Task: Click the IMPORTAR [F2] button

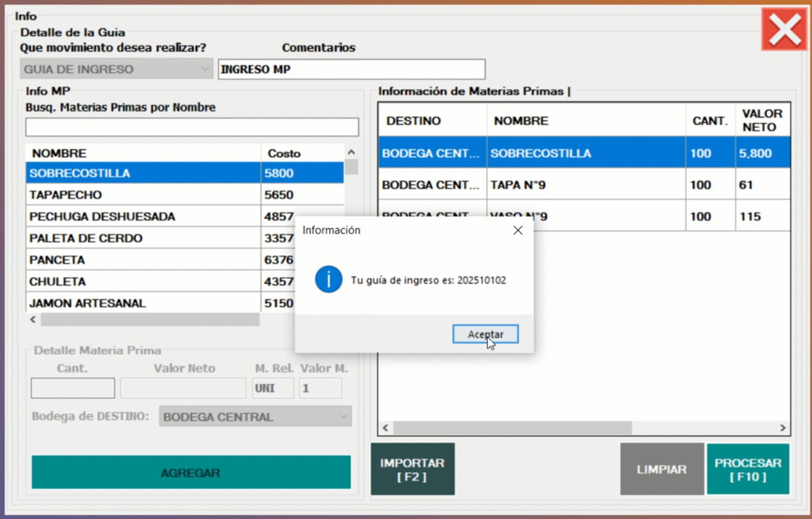Action: pos(412,469)
